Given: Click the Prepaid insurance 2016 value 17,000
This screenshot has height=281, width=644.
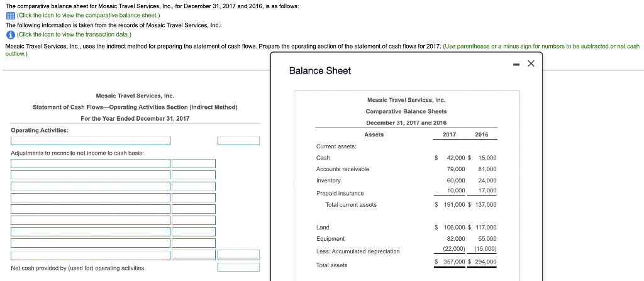Looking at the screenshot, I should [487, 190].
